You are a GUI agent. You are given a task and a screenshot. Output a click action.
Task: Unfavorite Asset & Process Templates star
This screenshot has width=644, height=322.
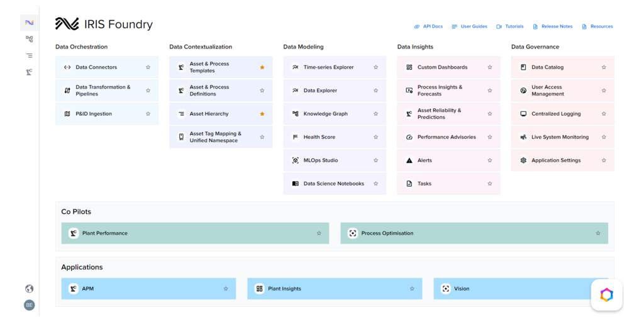tap(262, 67)
